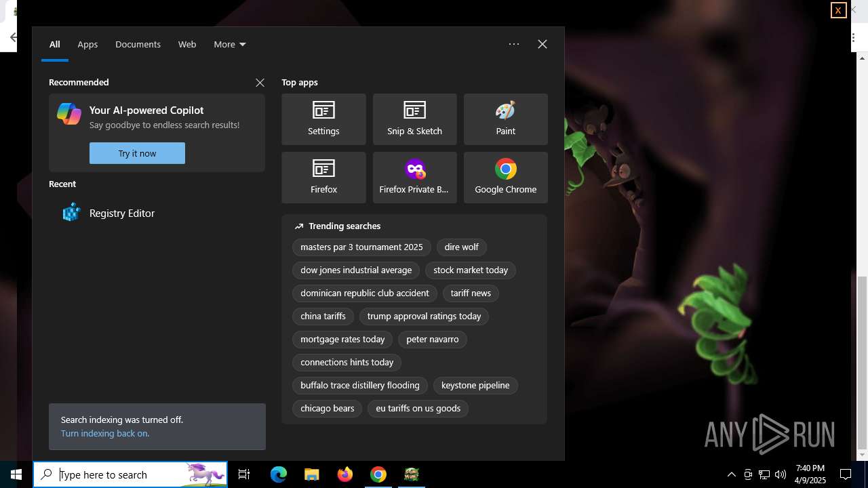Click the Copilot logo in Recommended
Image resolution: width=868 pixels, height=488 pixels.
69,114
